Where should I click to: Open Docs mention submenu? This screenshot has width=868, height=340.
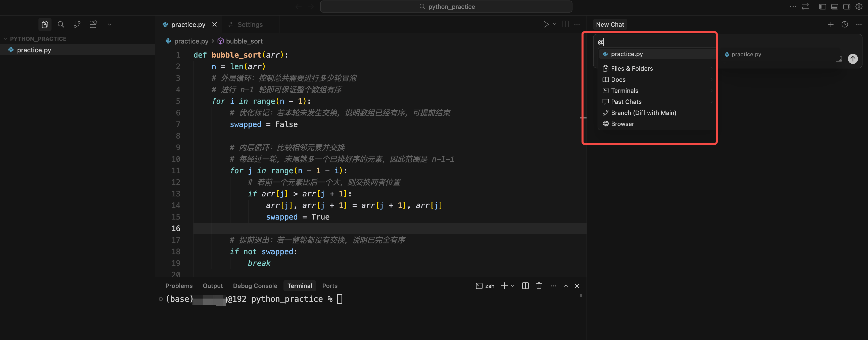[657, 80]
